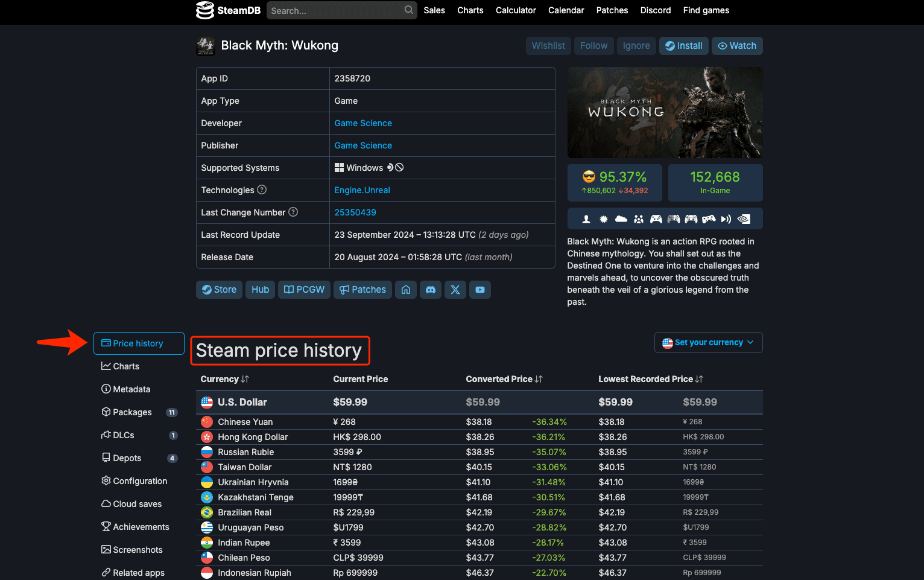Select the Price history sidebar tab
This screenshot has height=580, width=924.
click(139, 343)
